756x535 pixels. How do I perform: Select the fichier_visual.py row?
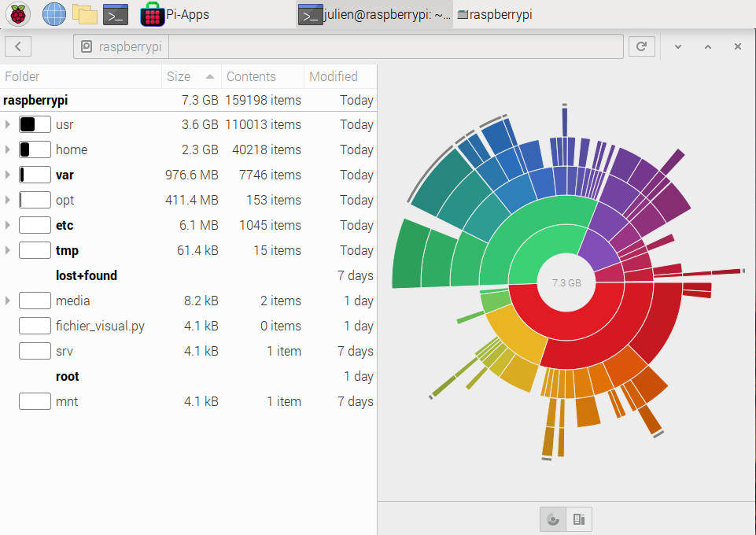[100, 326]
